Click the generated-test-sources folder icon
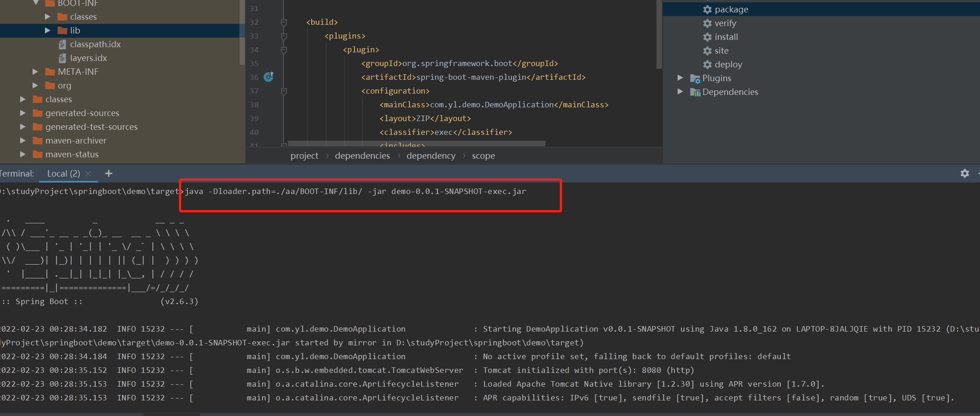Viewport: 980px width, 416px height. (38, 127)
